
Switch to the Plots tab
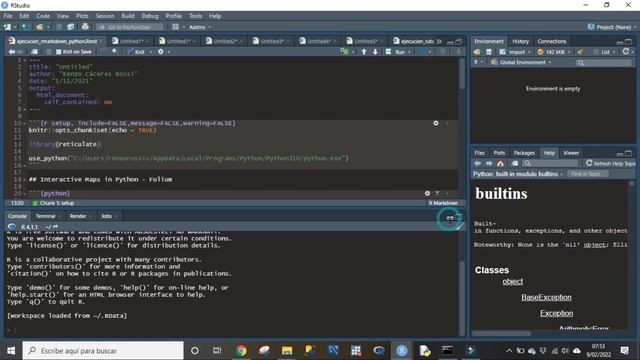point(499,153)
